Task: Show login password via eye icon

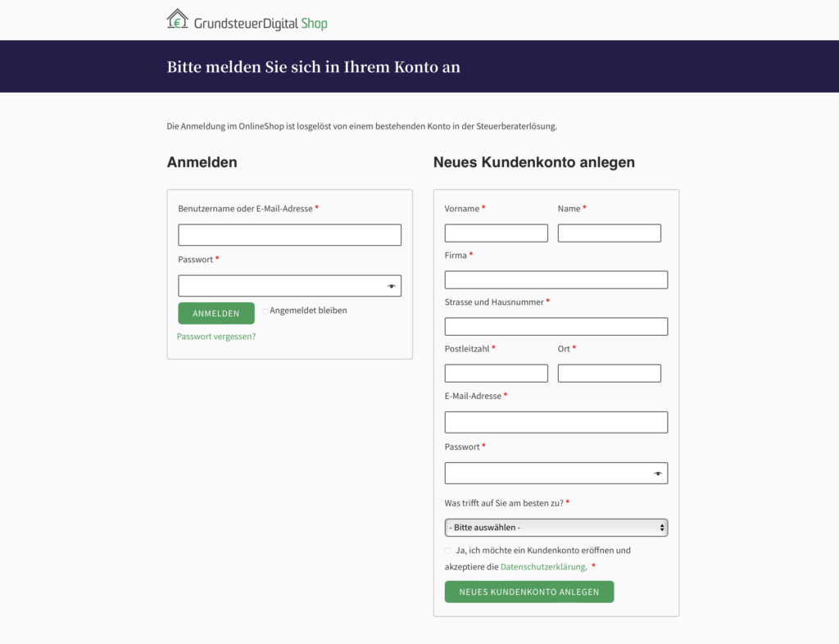Action: point(391,286)
